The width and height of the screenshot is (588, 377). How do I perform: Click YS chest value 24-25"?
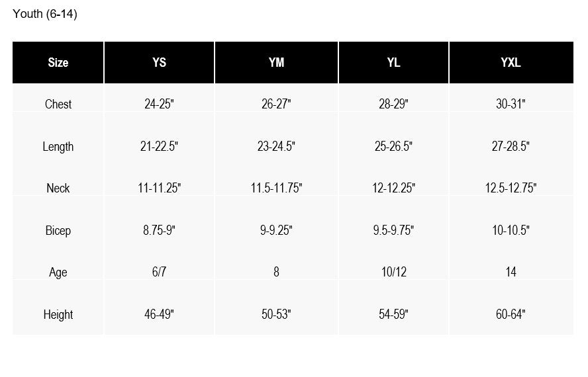pos(159,104)
